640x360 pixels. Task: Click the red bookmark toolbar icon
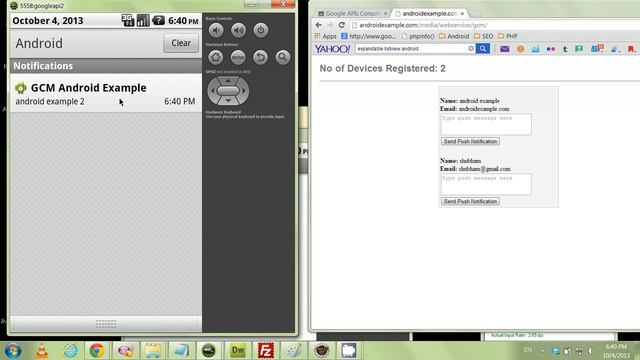(631, 49)
